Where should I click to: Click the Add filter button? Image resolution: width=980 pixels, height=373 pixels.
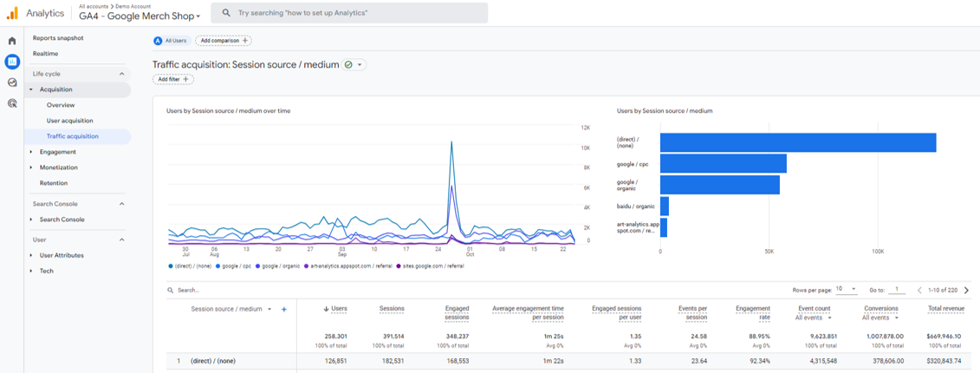click(173, 80)
